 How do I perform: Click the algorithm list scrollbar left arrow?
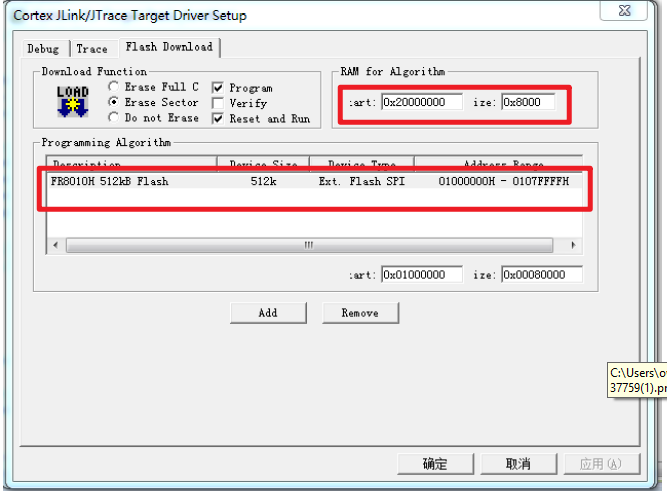[56, 245]
